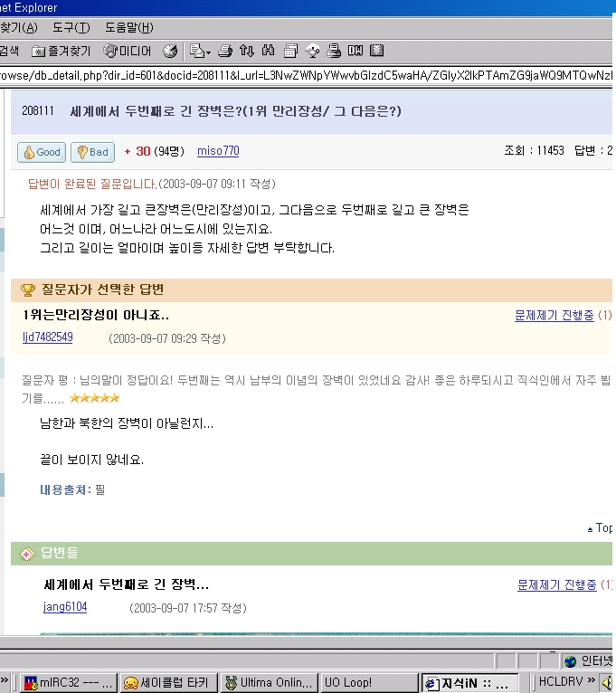The image size is (616, 693).
Task: Click answer title 세계에서 두번째로 긴 장벽...
Action: pyautogui.click(x=127, y=584)
